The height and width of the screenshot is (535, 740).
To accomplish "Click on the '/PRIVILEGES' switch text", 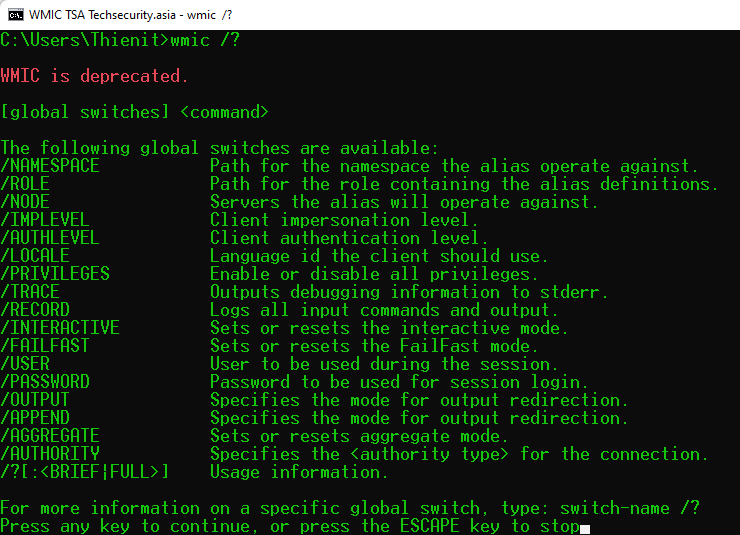I will pyautogui.click(x=55, y=274).
